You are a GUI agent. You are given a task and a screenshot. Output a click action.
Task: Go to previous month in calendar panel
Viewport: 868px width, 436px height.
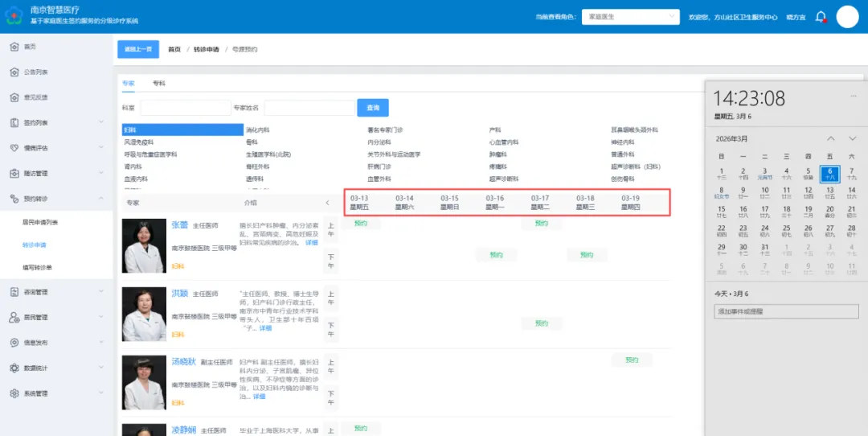831,138
